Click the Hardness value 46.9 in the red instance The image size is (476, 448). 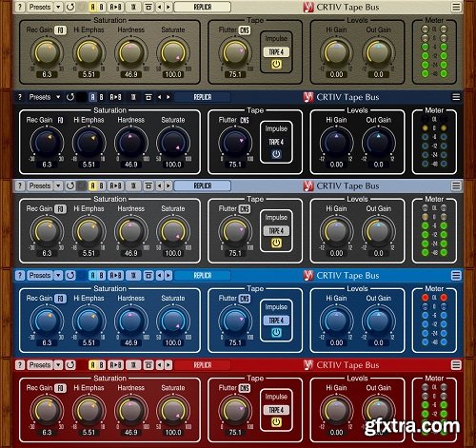coord(130,432)
